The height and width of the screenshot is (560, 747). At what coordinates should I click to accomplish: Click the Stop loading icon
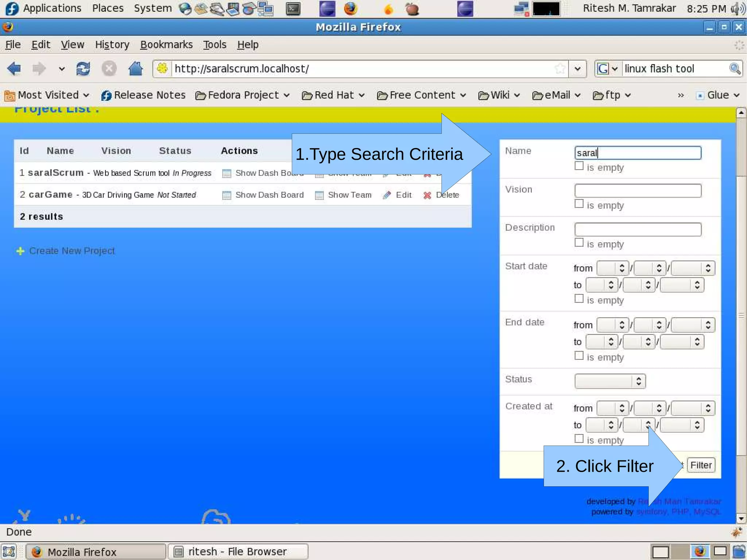tap(109, 69)
